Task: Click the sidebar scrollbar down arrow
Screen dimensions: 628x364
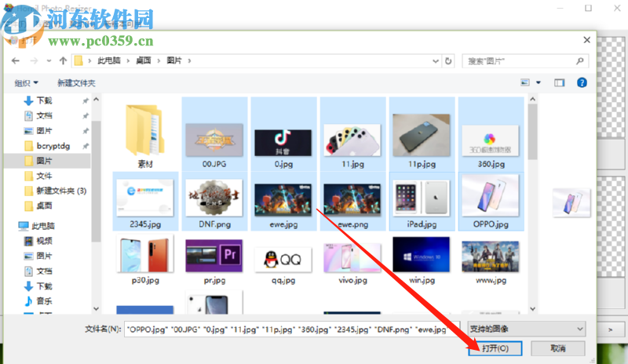Action: [96, 309]
